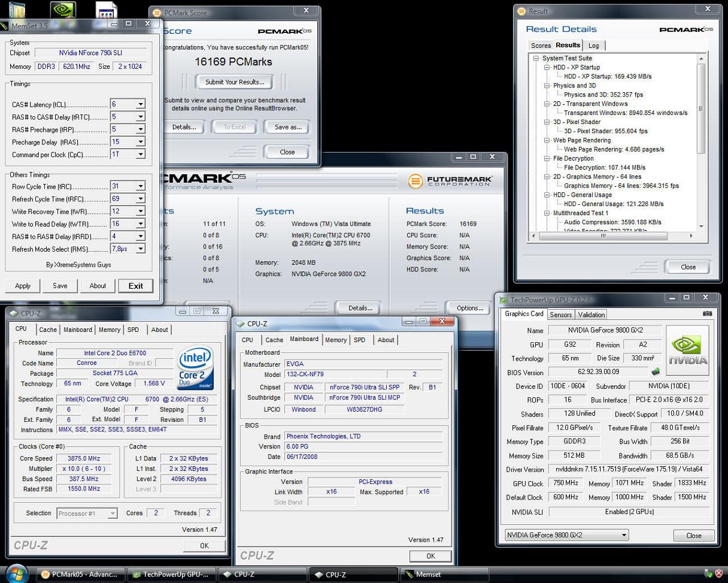
Task: Select the 3D - Pixel Shader result line
Action: 606,131
